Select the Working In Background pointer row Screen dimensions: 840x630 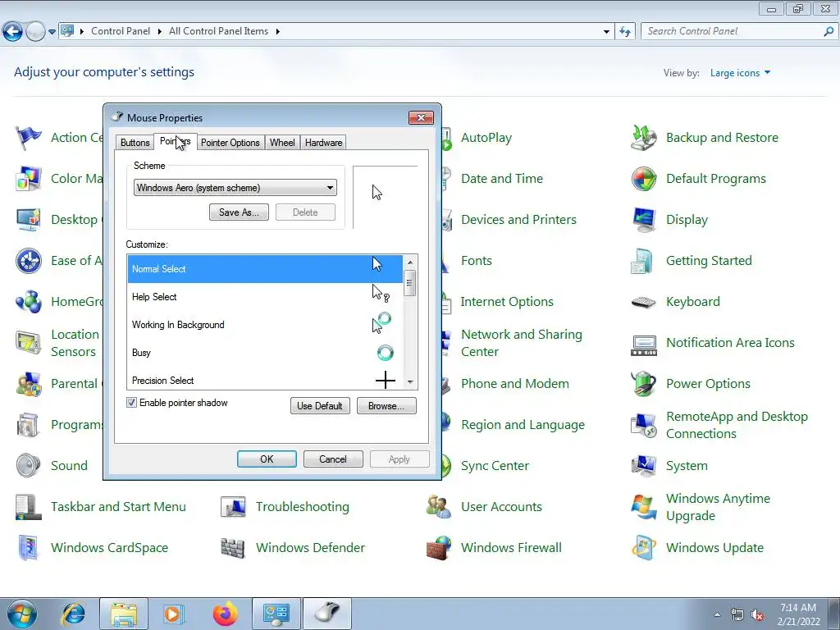[x=265, y=325]
